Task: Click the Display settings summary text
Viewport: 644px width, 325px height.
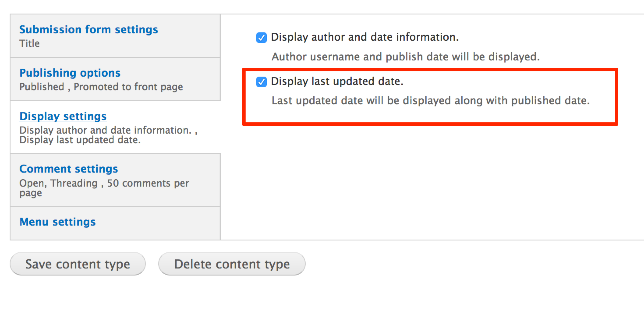Action: pos(108,135)
